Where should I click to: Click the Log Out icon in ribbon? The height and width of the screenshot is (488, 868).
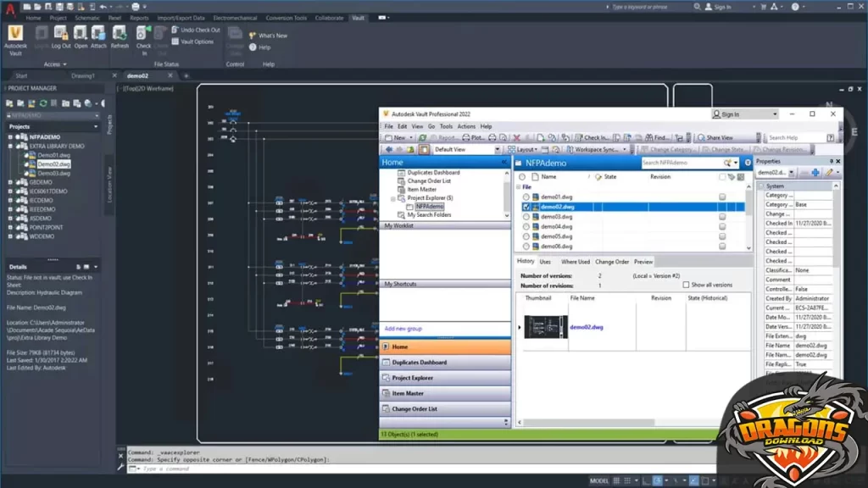point(61,34)
